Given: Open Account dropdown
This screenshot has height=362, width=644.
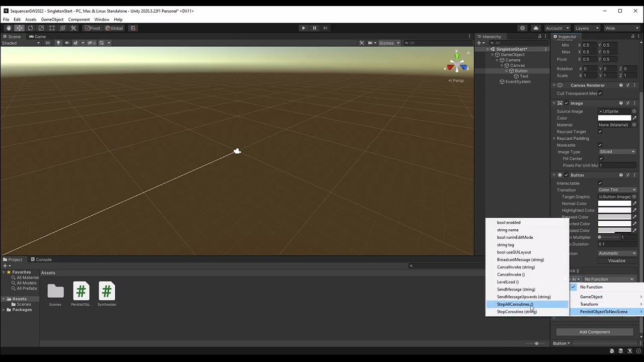Looking at the screenshot, I should [x=557, y=28].
